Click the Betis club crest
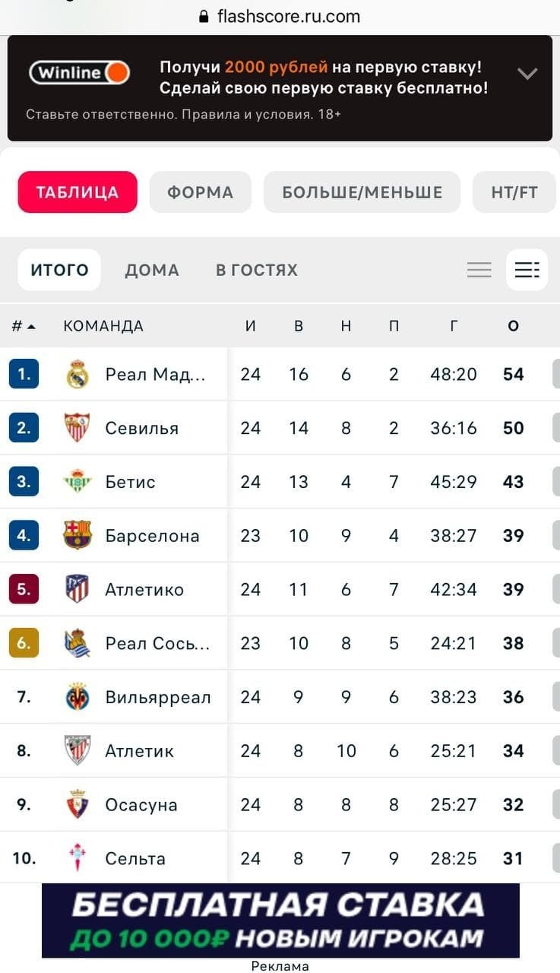 point(78,482)
